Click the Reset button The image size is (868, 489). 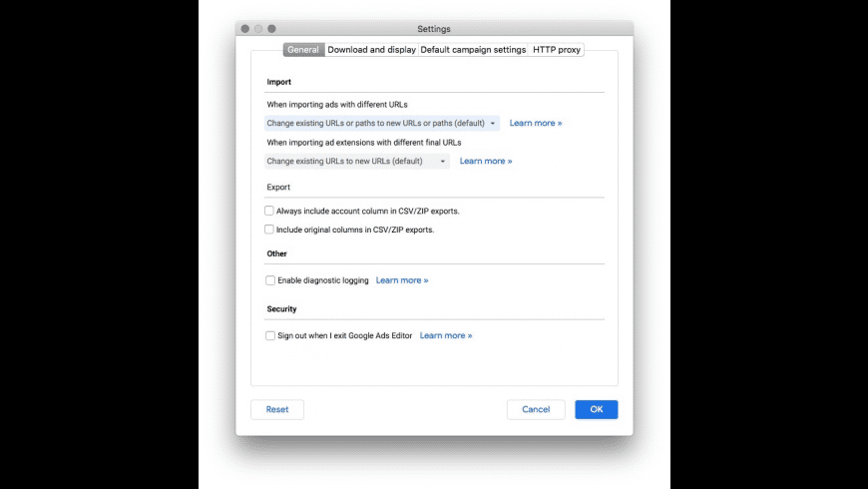click(x=277, y=409)
